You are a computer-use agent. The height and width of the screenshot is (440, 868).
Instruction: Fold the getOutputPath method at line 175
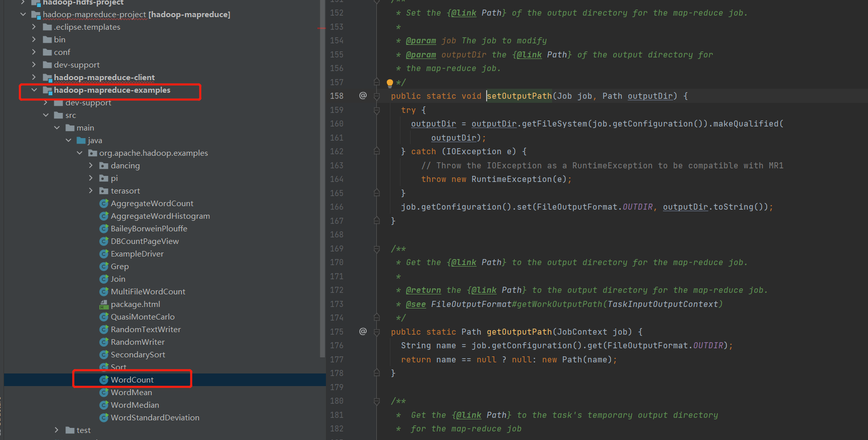point(377,332)
